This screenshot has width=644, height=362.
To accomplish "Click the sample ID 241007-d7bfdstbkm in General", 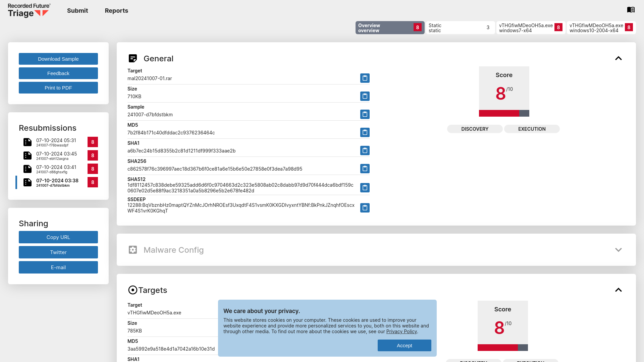I will click(150, 115).
